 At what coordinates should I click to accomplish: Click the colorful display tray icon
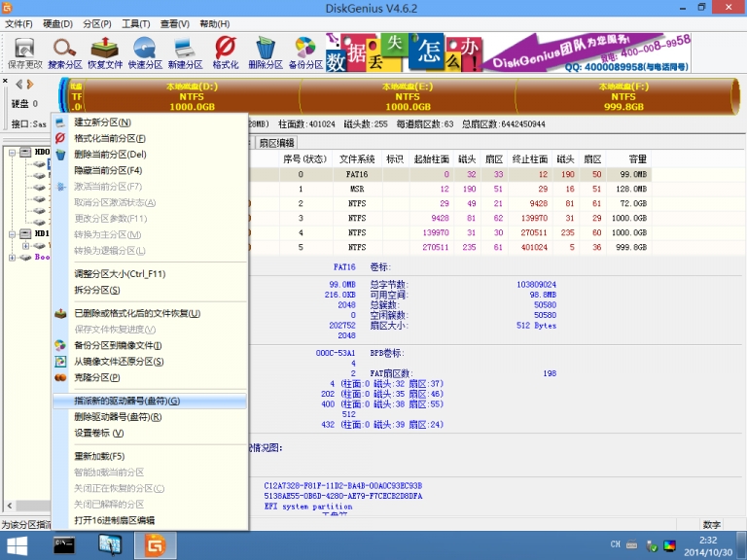click(x=669, y=545)
